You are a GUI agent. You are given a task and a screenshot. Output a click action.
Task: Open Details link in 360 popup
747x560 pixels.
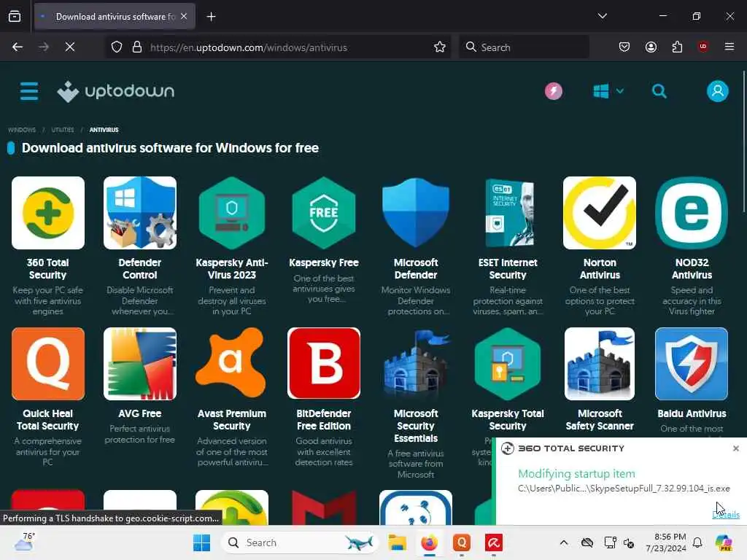(726, 515)
